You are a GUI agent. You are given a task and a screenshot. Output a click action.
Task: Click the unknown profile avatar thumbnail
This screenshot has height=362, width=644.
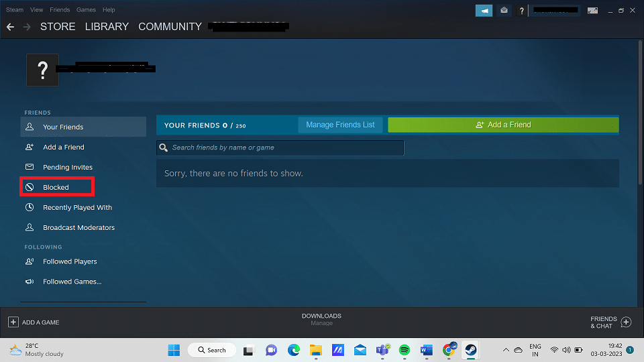[x=43, y=70]
